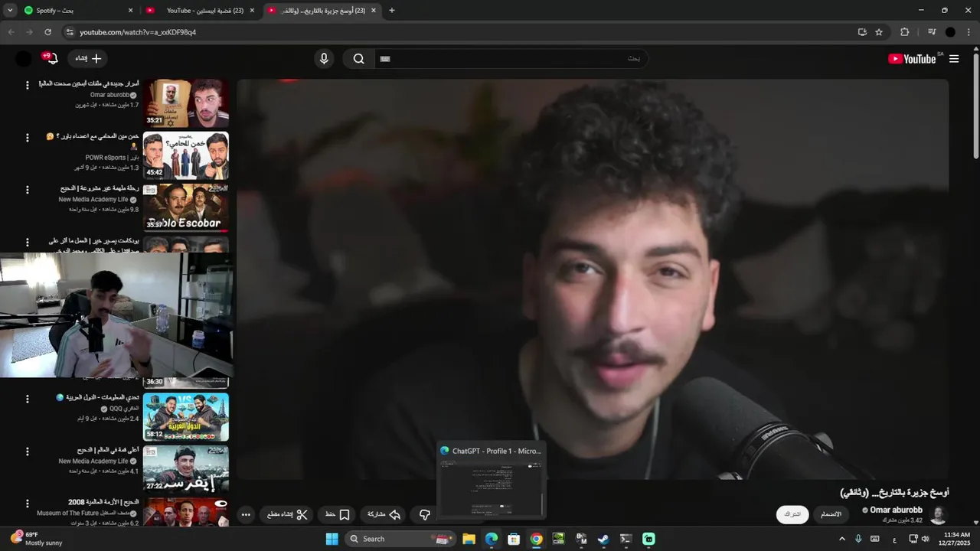Screen dimensions: 980x551
Task: Play the 35:21 Omar aburobb thumbnail video
Action: point(186,103)
